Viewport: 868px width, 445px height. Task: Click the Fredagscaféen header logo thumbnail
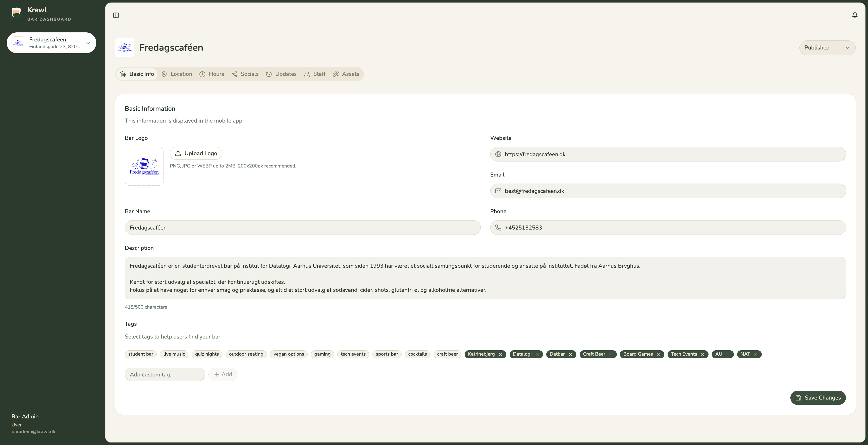(125, 47)
